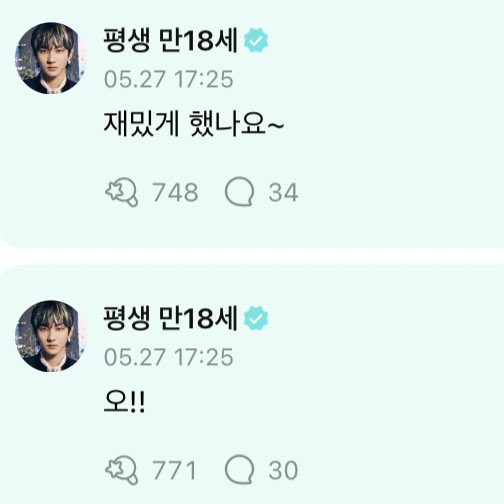Open profile picture on the 재밌게 했나요~ post
504x504 pixels.
pos(51,58)
